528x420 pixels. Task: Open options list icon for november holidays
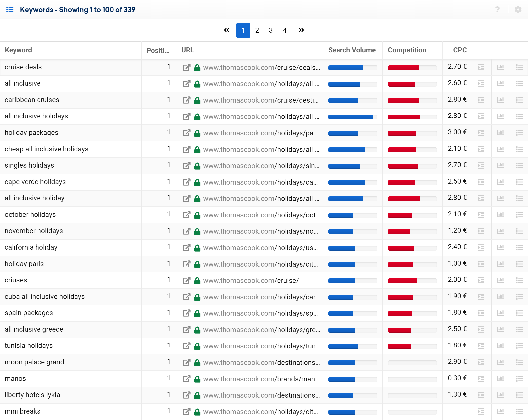tap(520, 231)
